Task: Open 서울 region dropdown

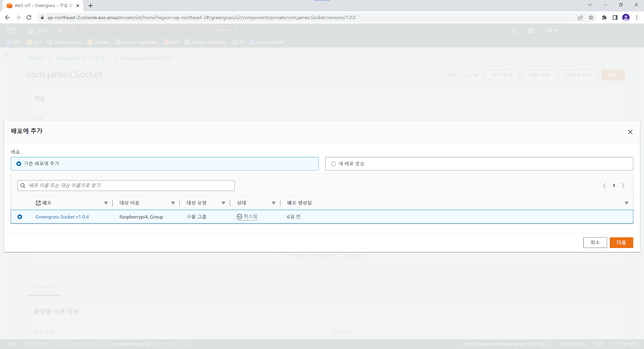Action: (551, 31)
